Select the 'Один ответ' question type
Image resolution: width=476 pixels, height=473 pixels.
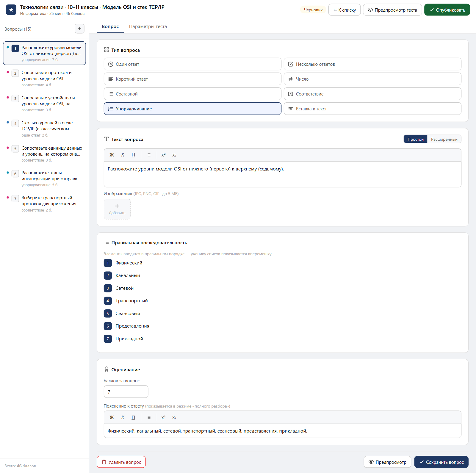click(x=192, y=64)
